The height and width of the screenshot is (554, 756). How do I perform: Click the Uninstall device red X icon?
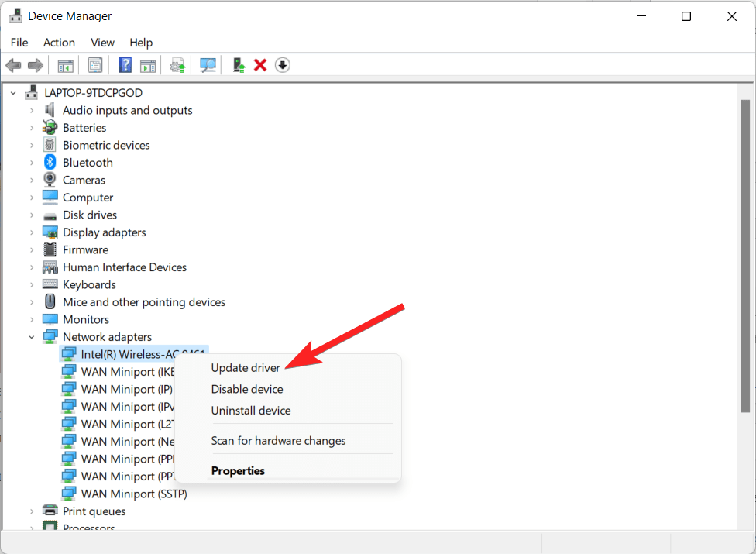tap(261, 64)
